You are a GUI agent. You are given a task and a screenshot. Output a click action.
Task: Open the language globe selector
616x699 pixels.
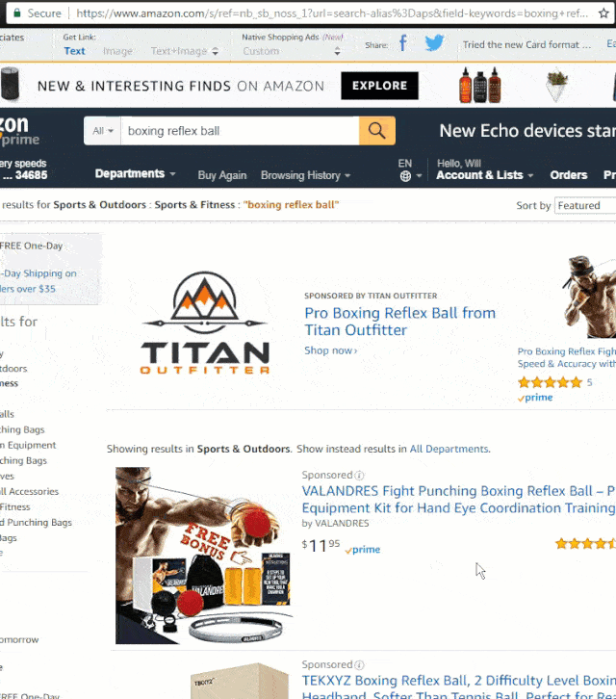(410, 175)
